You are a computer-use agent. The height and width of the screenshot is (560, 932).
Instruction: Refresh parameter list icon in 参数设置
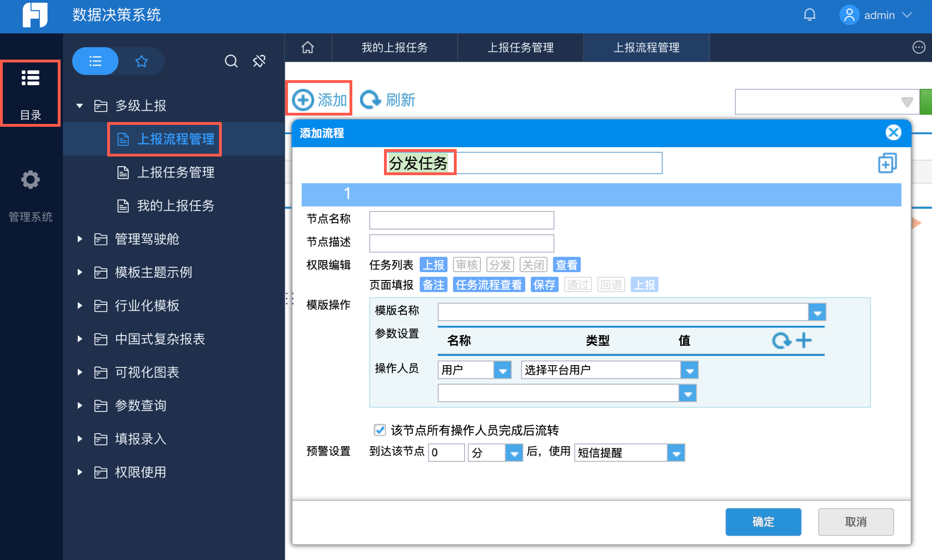(x=781, y=341)
